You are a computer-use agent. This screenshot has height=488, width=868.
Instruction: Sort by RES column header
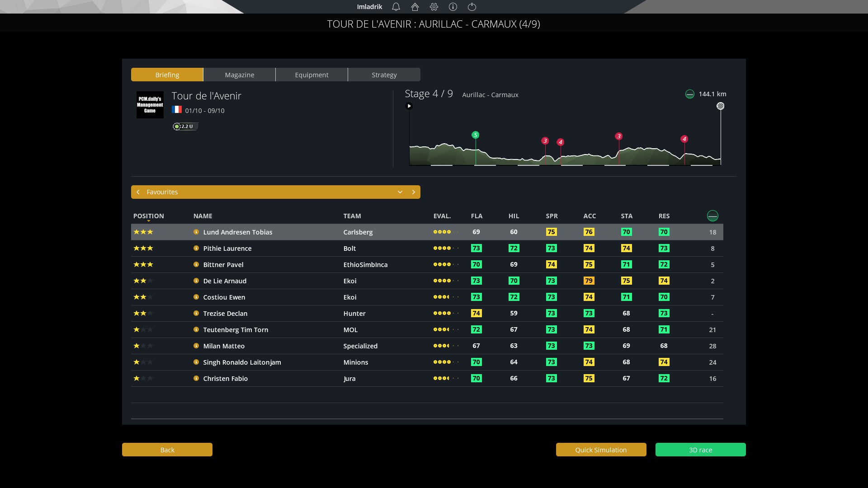pyautogui.click(x=664, y=216)
